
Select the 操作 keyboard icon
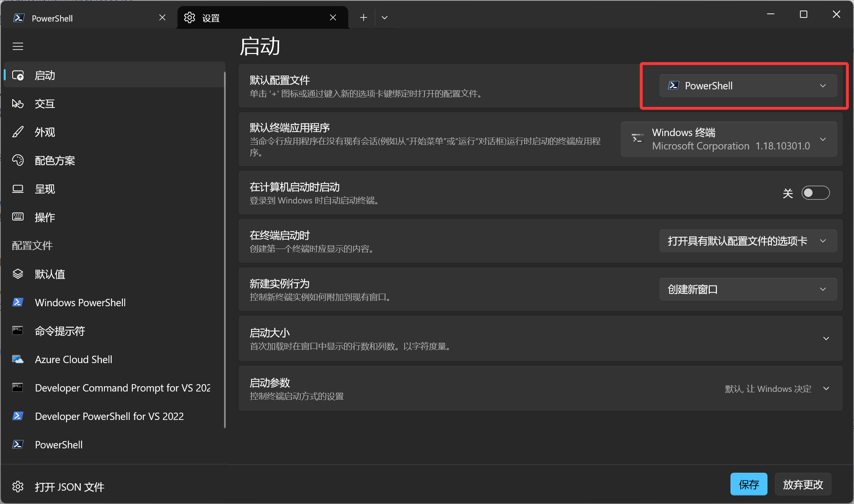[18, 217]
